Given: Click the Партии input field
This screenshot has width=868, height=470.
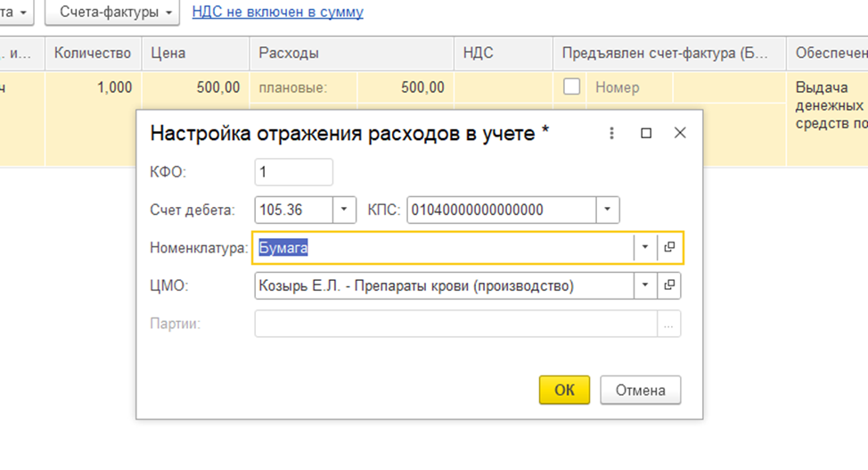Looking at the screenshot, I should click(455, 324).
